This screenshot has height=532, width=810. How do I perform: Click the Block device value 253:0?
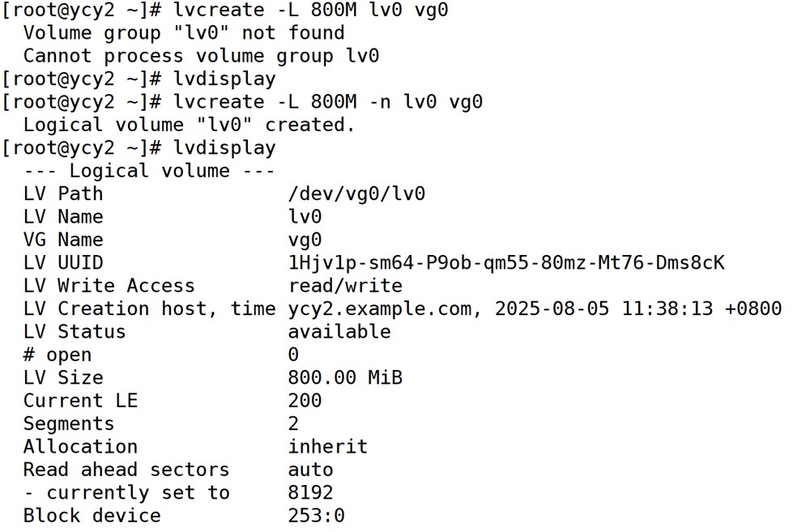pyautogui.click(x=316, y=516)
